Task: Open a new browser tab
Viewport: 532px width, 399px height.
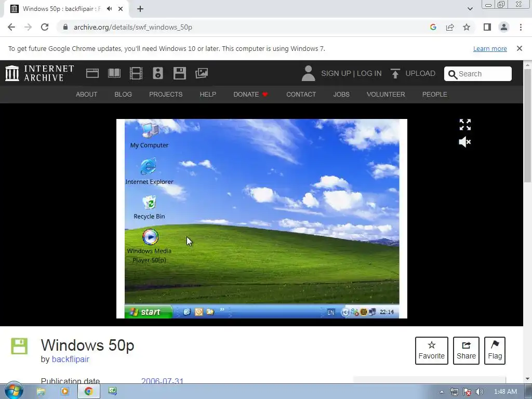Action: (140, 9)
